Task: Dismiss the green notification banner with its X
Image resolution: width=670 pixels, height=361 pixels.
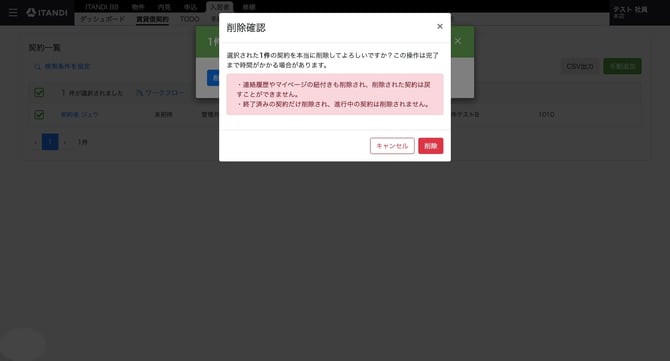Action: click(458, 41)
